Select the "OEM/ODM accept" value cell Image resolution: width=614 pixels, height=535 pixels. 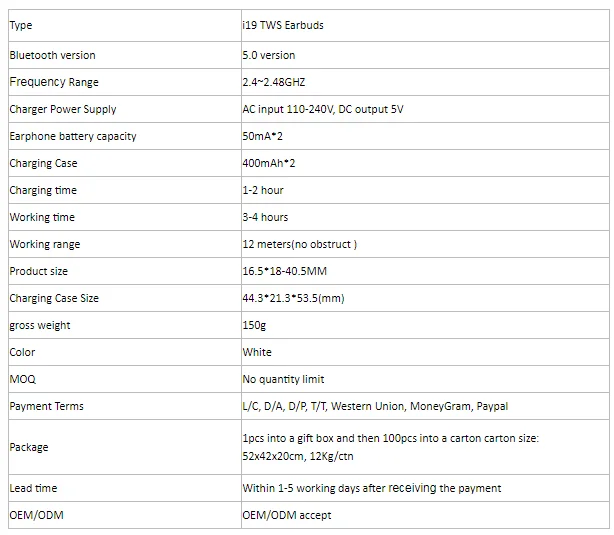286,515
